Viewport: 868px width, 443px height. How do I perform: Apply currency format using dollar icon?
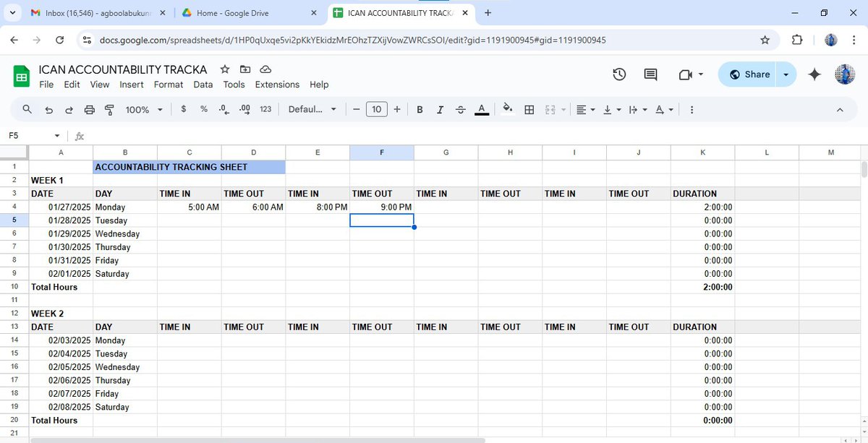pyautogui.click(x=183, y=109)
